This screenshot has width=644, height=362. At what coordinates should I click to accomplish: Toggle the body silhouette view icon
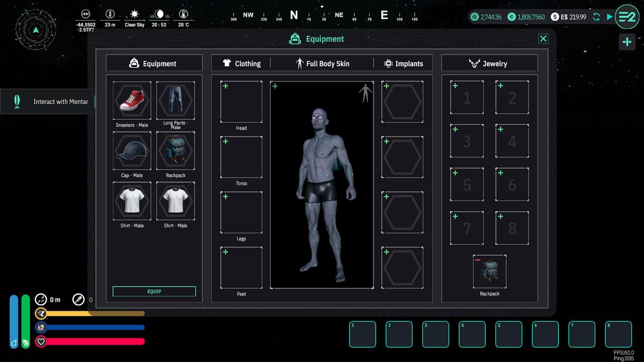point(365,93)
